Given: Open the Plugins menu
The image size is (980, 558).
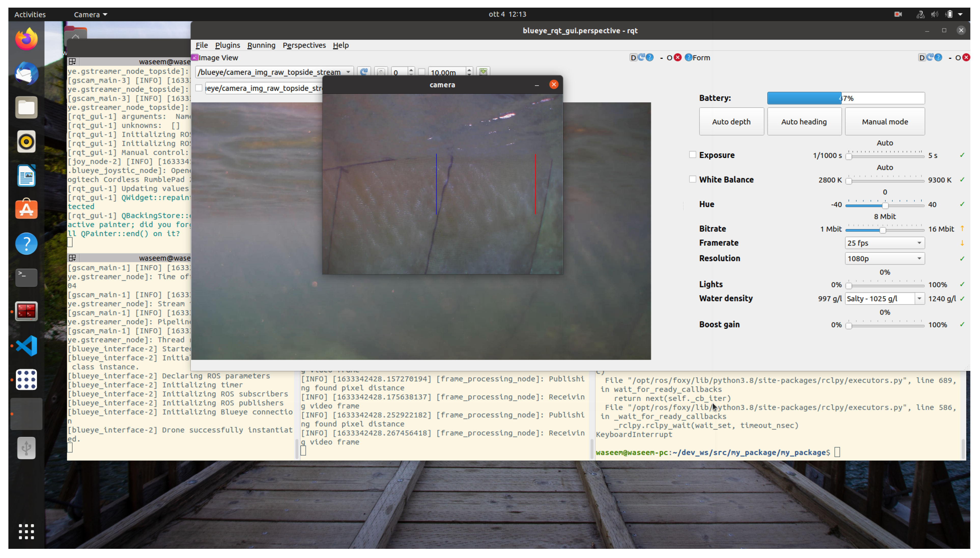Looking at the screenshot, I should 227,45.
